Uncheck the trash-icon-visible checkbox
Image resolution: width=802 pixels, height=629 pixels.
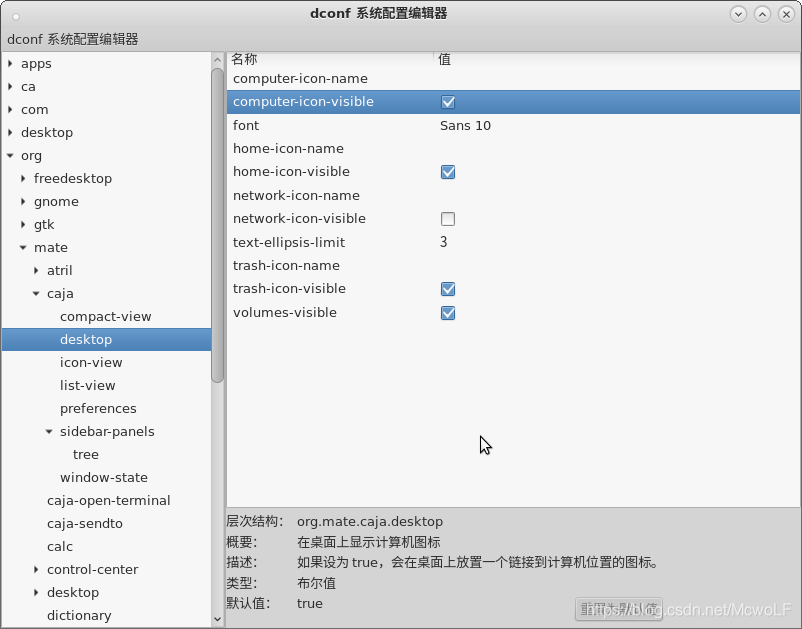point(448,289)
